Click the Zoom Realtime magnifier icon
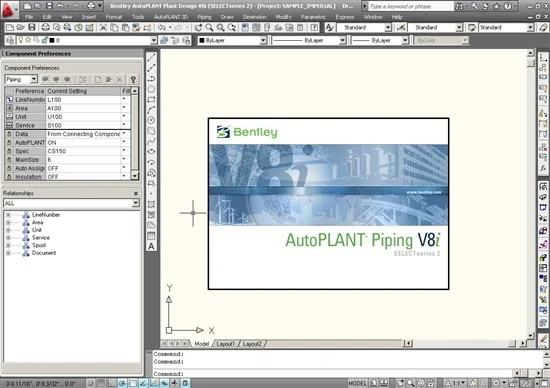Viewport: 550px width, 388px height. point(209,27)
